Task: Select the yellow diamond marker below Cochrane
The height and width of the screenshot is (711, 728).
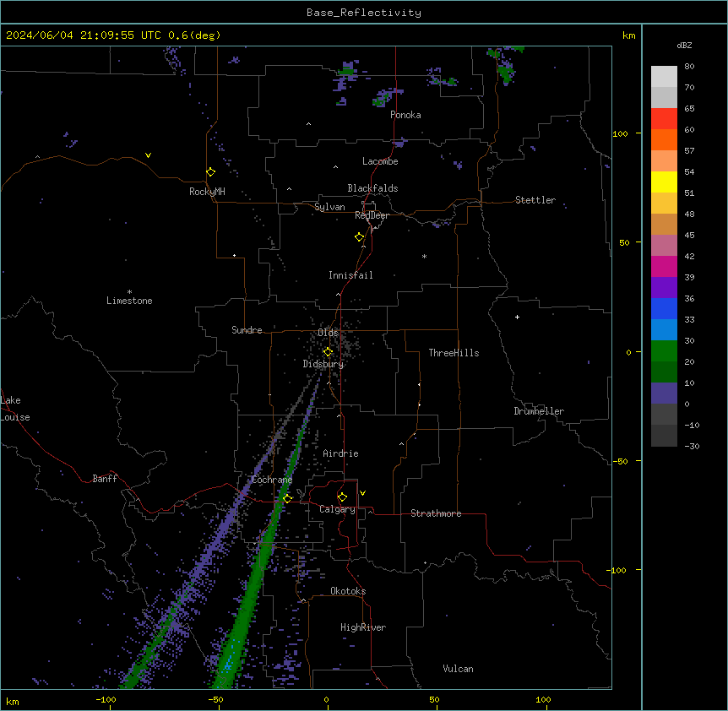Action: pos(287,498)
